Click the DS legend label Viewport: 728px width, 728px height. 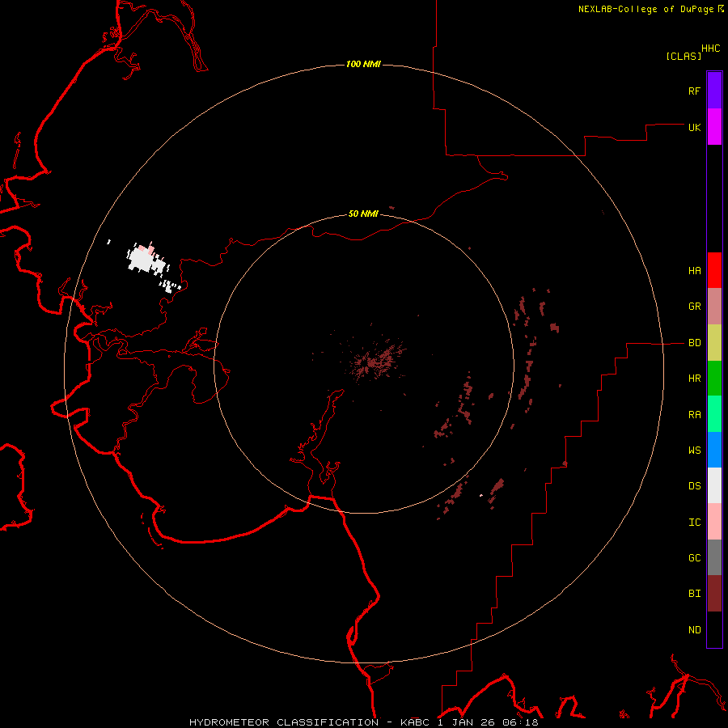(x=694, y=486)
